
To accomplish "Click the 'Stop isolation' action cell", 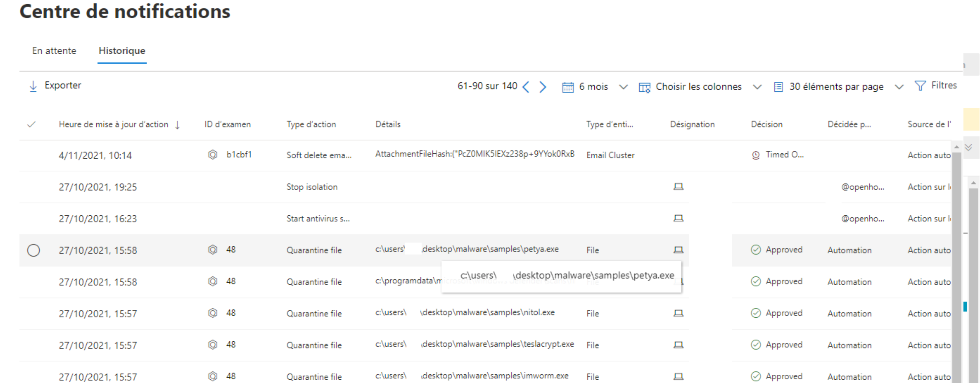I will 312,187.
